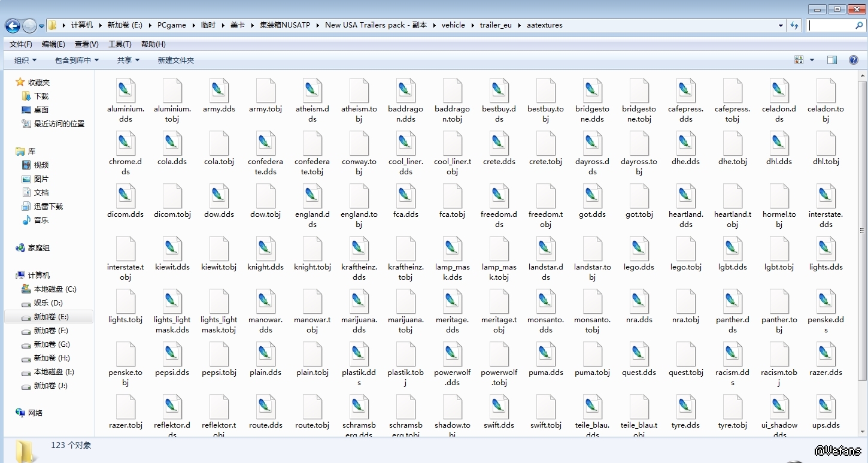
Task: Click the refresh button beside address bar
Action: point(794,25)
